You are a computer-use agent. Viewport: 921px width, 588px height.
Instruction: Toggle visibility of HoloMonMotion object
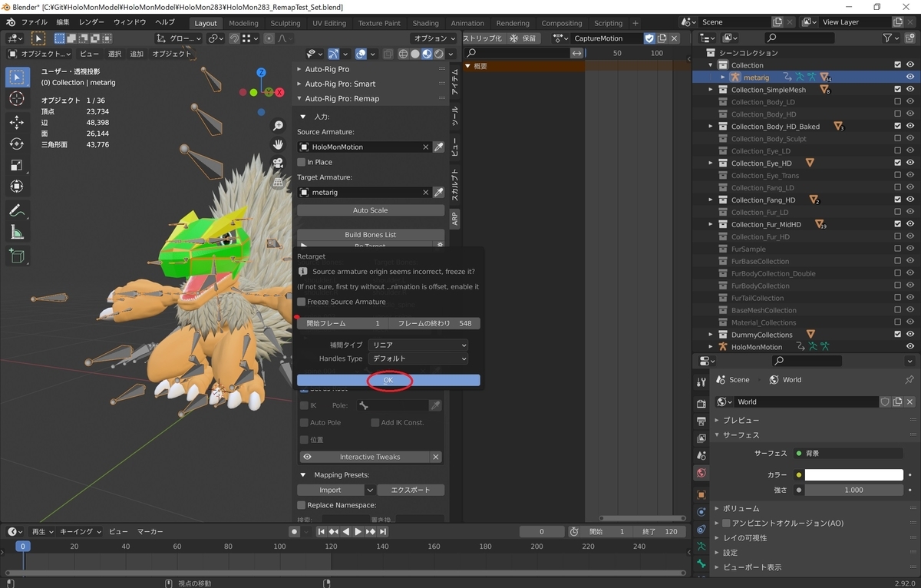click(910, 347)
